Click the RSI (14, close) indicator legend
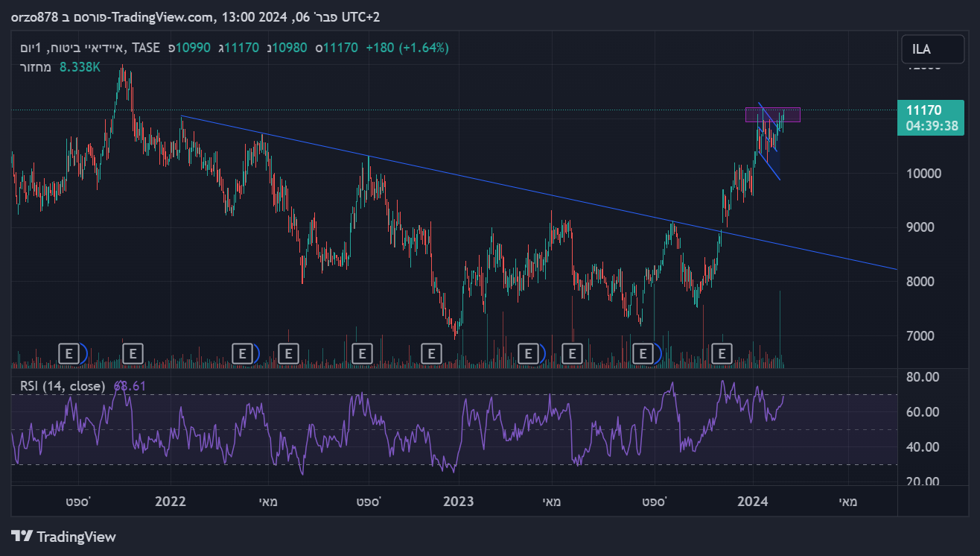The width and height of the screenshot is (980, 556). [63, 385]
